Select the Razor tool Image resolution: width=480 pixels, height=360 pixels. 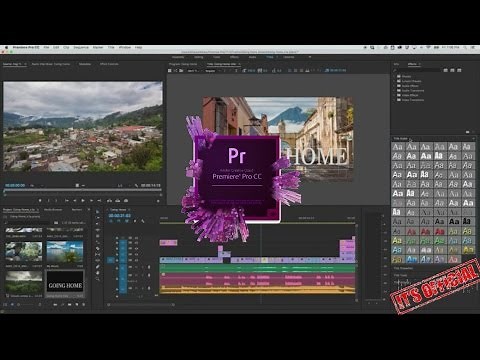point(97,248)
